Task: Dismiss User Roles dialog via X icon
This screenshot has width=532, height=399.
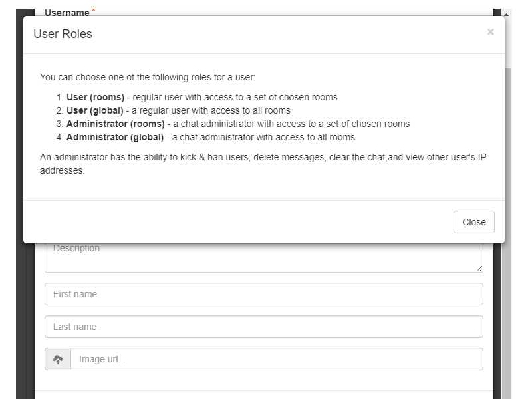Action: click(x=491, y=31)
